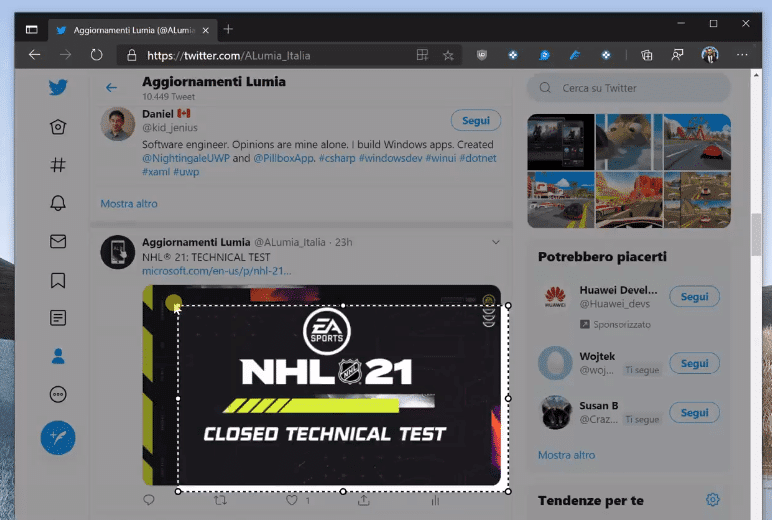The image size is (772, 520).
Task: Open More options in Twitter sidebar
Action: click(x=58, y=394)
